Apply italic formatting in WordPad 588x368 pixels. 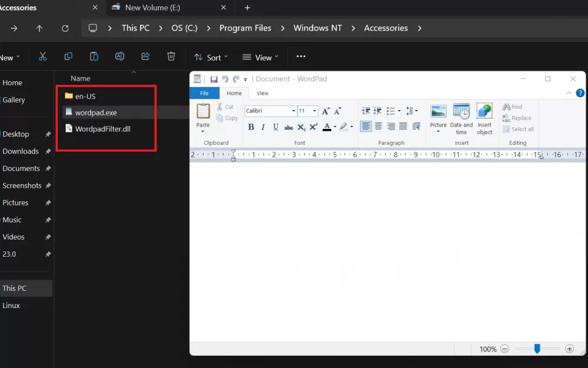[x=263, y=127]
